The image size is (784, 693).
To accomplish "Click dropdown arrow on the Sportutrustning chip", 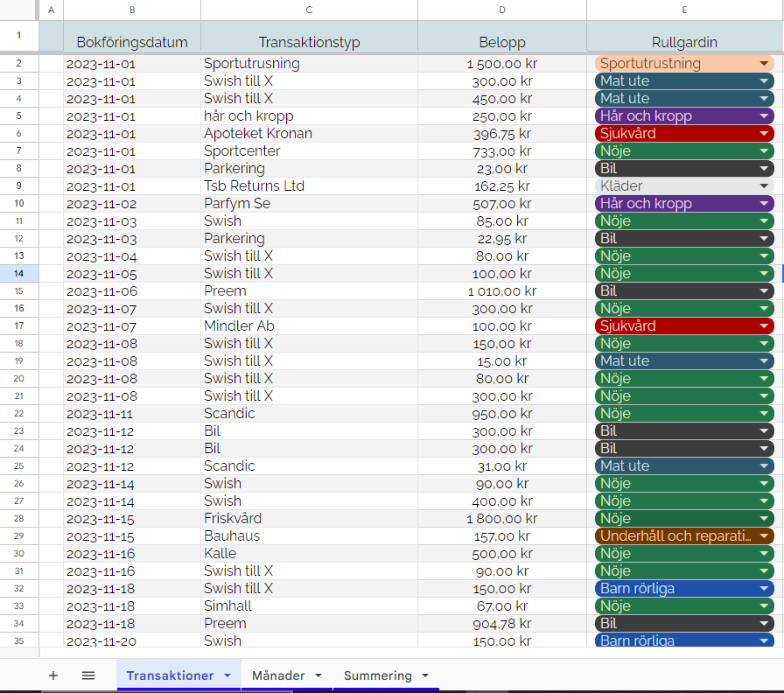I will (764, 63).
